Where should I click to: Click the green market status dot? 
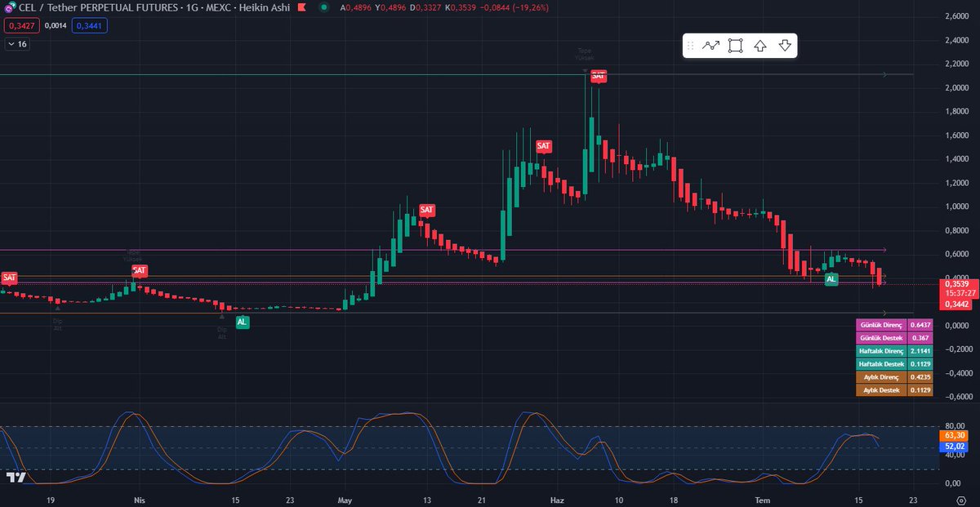tap(324, 7)
